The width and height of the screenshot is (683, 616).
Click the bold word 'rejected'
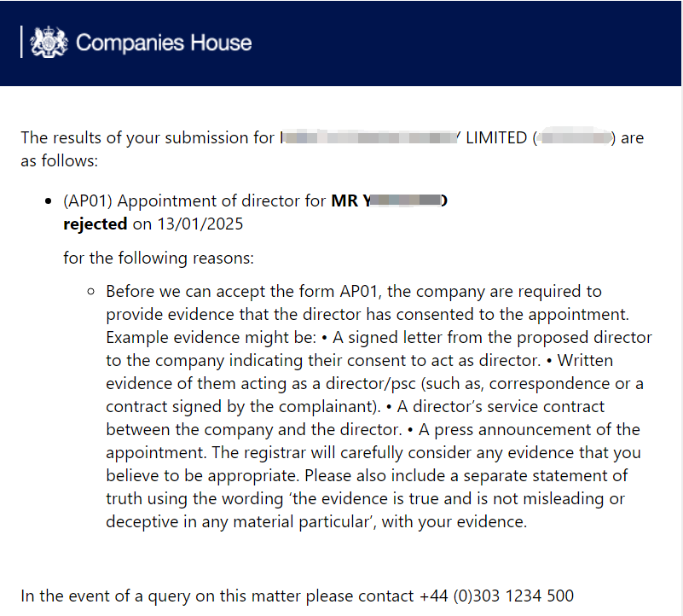[x=95, y=224]
